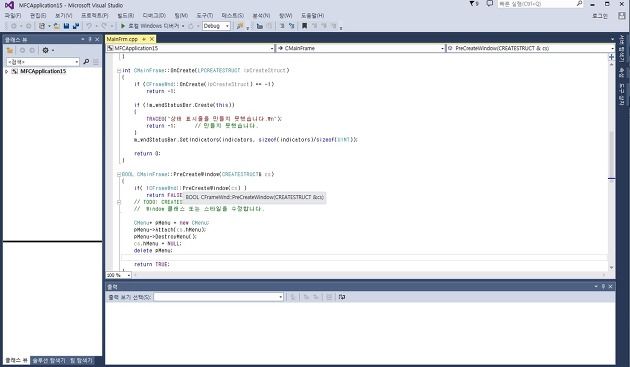
Task: Open the Build menu
Action: (x=125, y=15)
